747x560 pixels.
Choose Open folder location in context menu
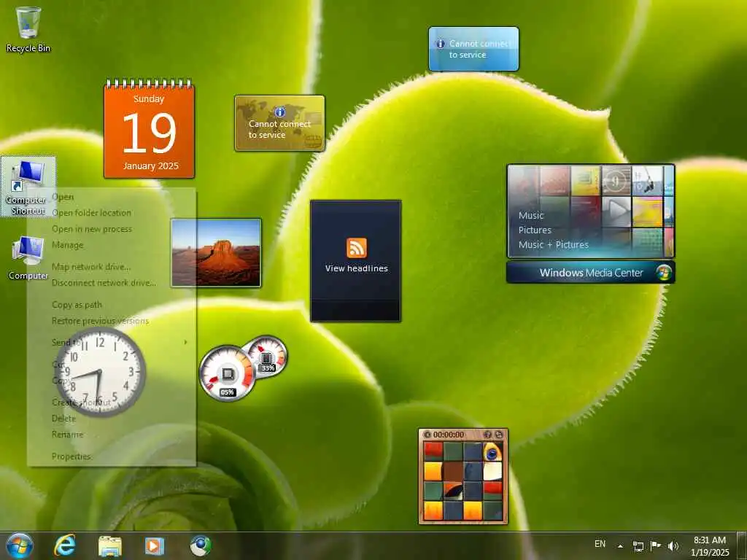pyautogui.click(x=91, y=213)
